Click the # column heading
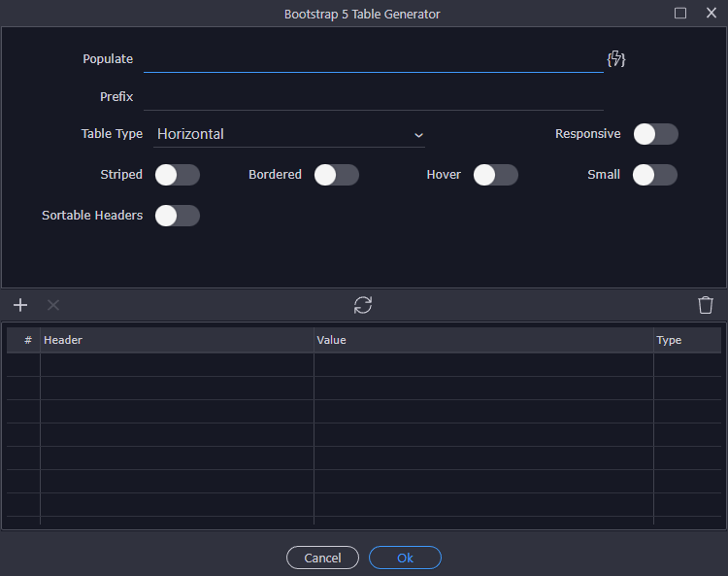This screenshot has height=576, width=728. pos(23,340)
